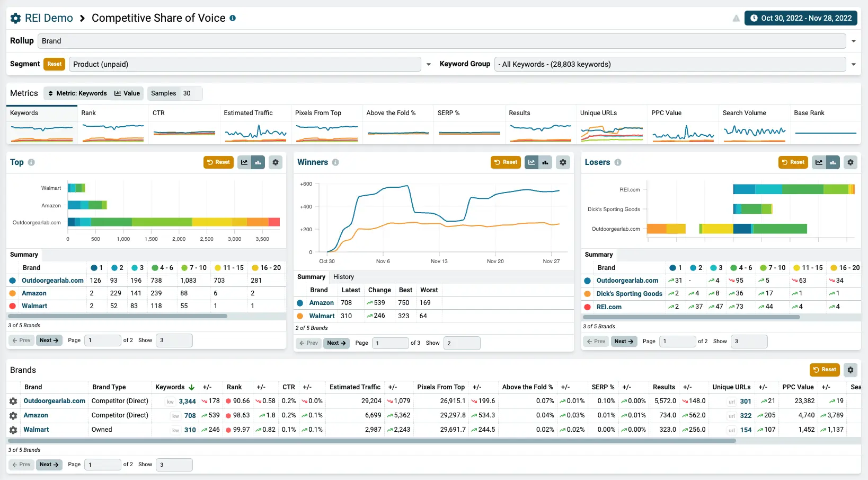Screen dimensions: 868x480
Task: Open settings gear in the Brands table header
Action: (851, 370)
